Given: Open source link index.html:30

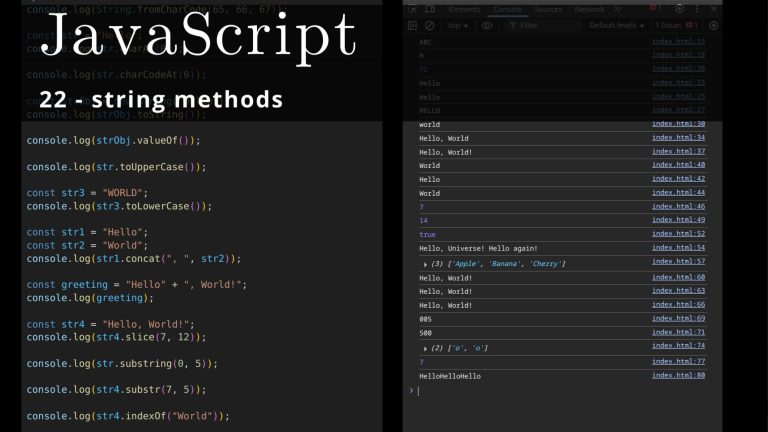Looking at the screenshot, I should tap(678, 124).
